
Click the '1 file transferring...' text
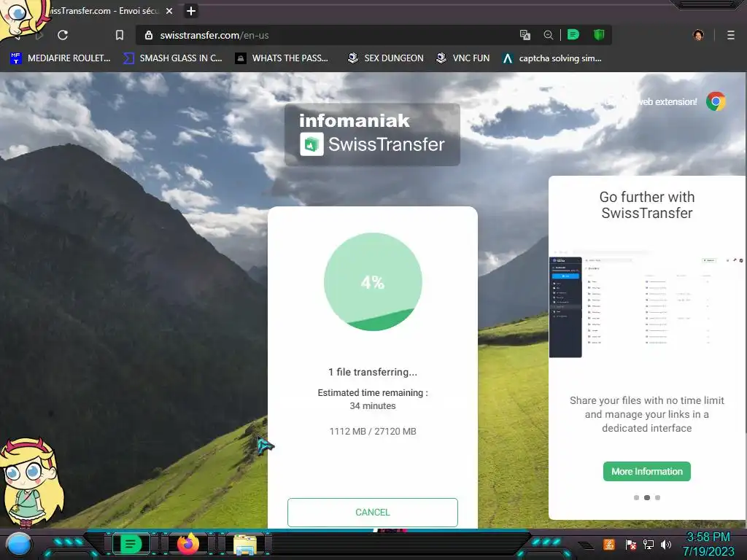point(373,372)
